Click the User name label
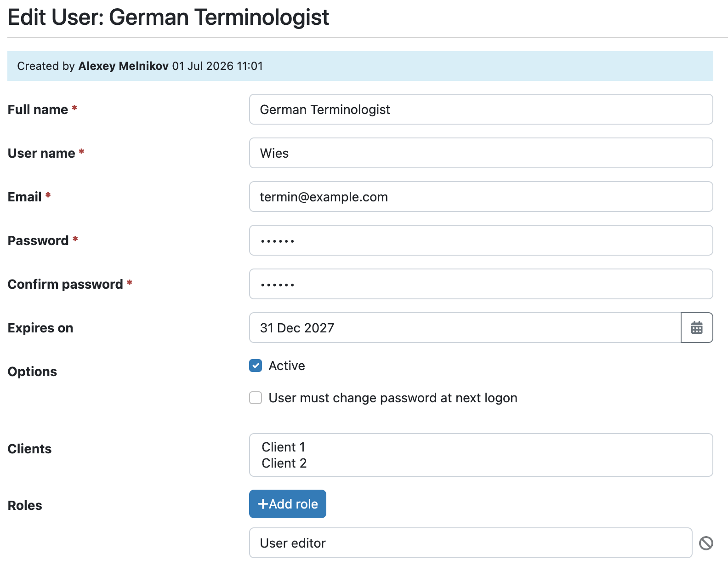 [41, 153]
